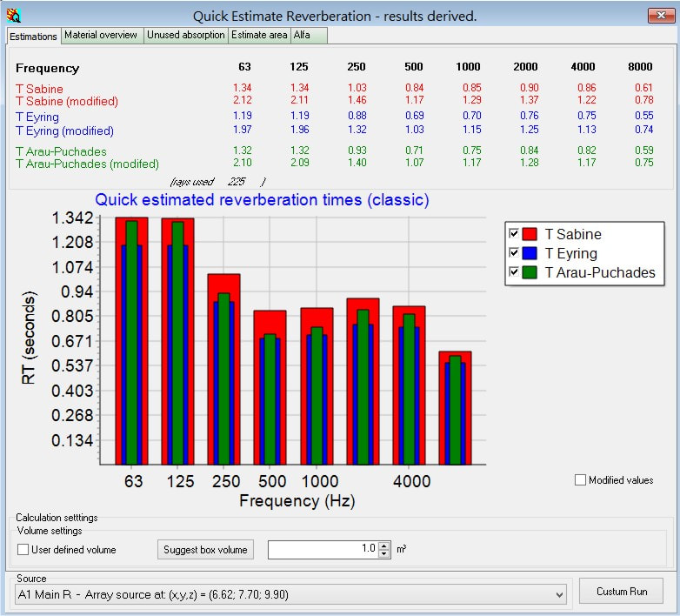
Task: Click the red T Sabine legend swatch
Action: 530,234
